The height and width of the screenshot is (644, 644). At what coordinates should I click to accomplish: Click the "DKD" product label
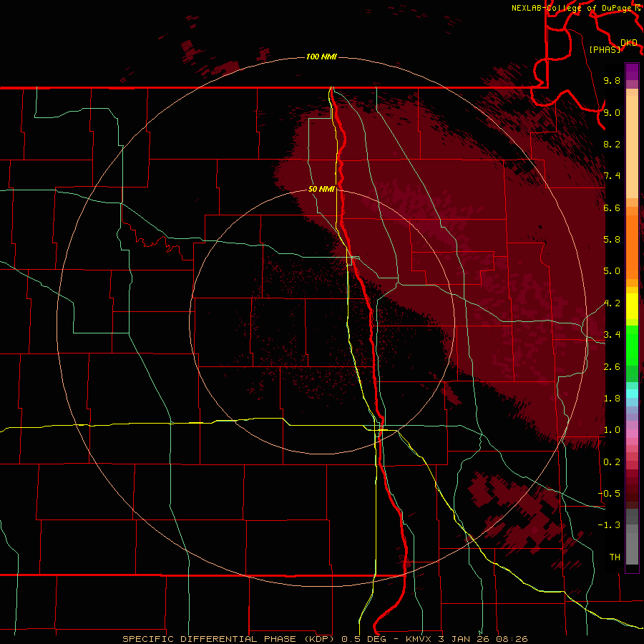click(629, 43)
